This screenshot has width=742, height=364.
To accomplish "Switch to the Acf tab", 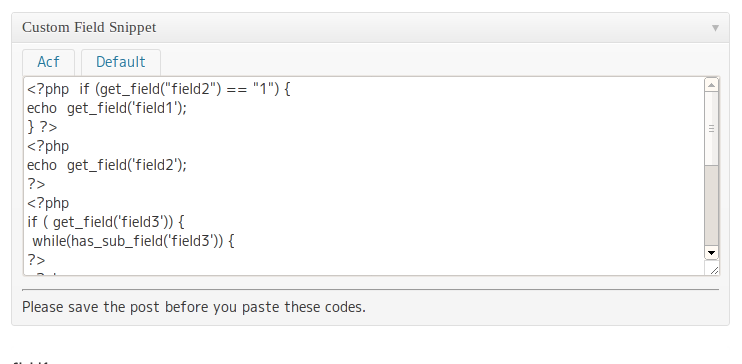I will [48, 62].
